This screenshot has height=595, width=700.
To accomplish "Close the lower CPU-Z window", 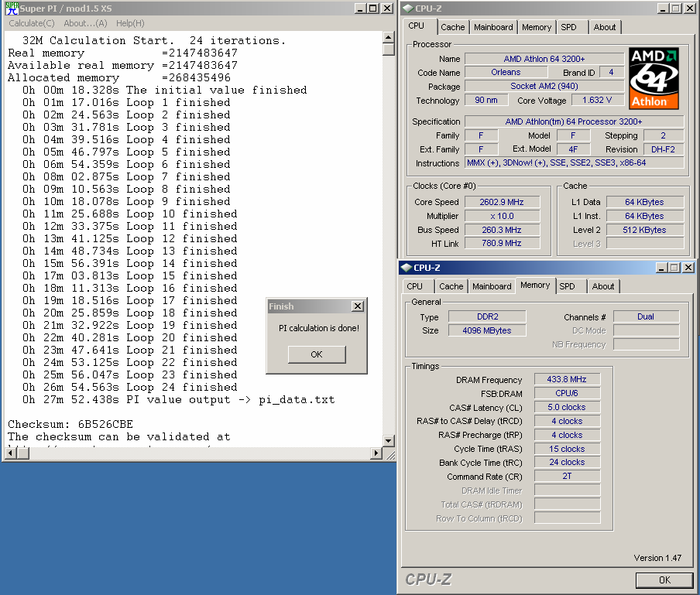I will pyautogui.click(x=688, y=268).
